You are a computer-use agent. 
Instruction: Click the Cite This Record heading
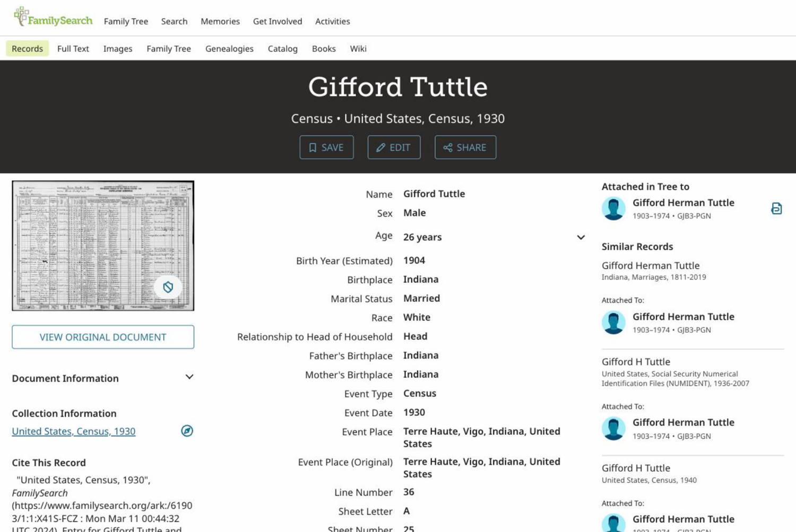pyautogui.click(x=49, y=463)
